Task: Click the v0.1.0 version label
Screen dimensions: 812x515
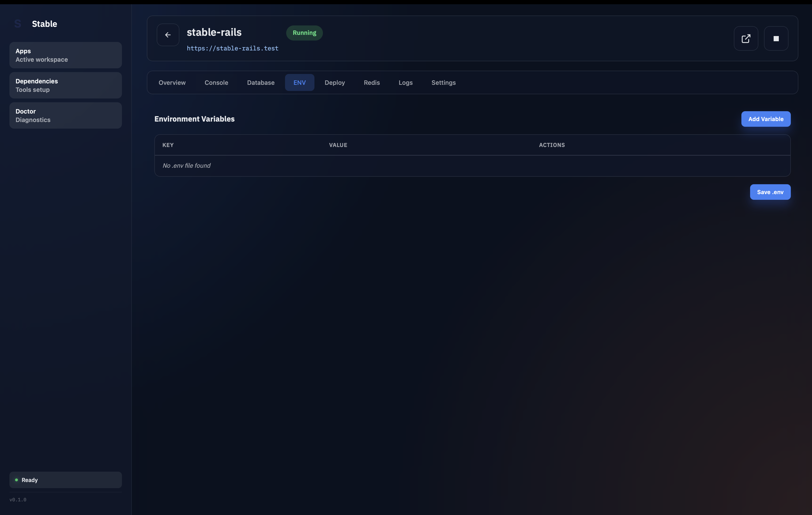Action: pyautogui.click(x=18, y=500)
